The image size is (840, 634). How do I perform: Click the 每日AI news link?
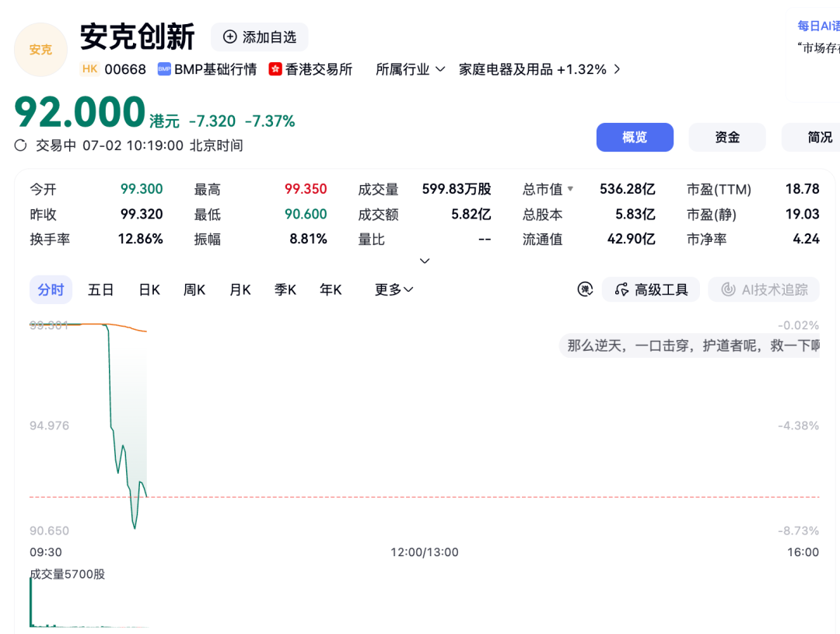point(818,26)
